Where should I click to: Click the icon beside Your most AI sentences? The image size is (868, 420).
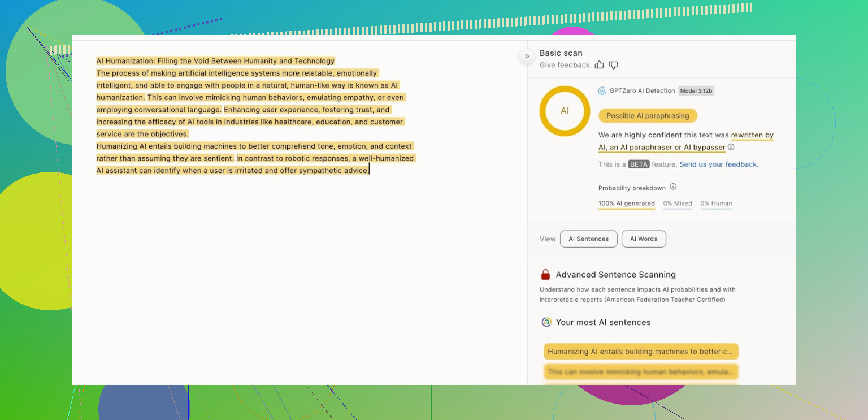(x=546, y=322)
